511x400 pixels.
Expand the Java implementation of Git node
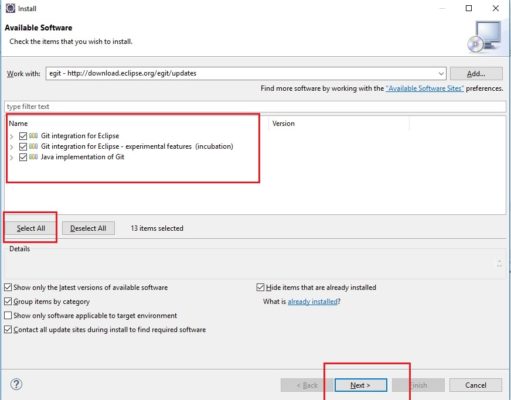coord(11,157)
